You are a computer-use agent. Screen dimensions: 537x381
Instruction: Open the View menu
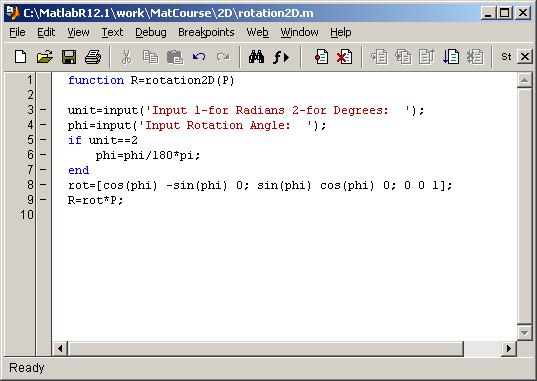point(78,32)
